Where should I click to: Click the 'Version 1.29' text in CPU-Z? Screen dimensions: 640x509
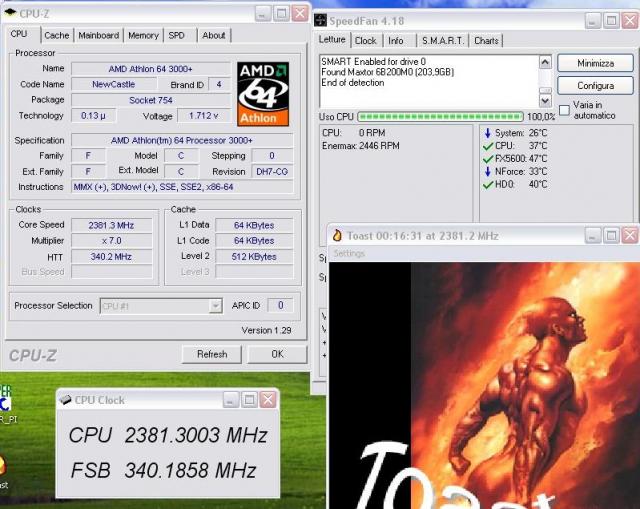(x=266, y=331)
